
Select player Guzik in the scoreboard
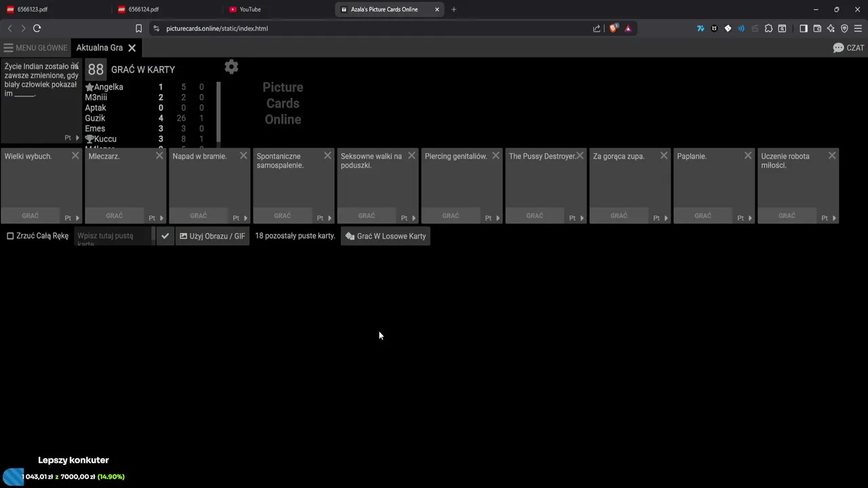click(x=95, y=118)
